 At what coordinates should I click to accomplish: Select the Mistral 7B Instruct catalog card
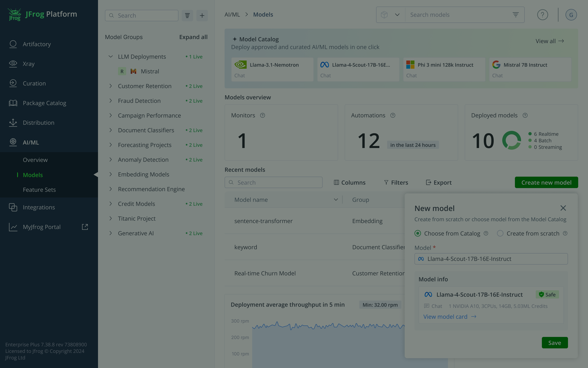(x=530, y=70)
